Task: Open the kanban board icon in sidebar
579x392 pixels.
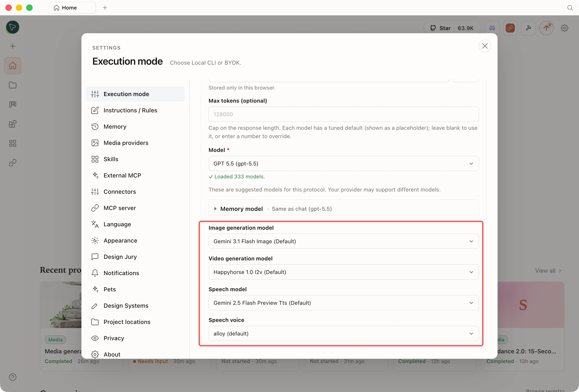Action: 12,104
